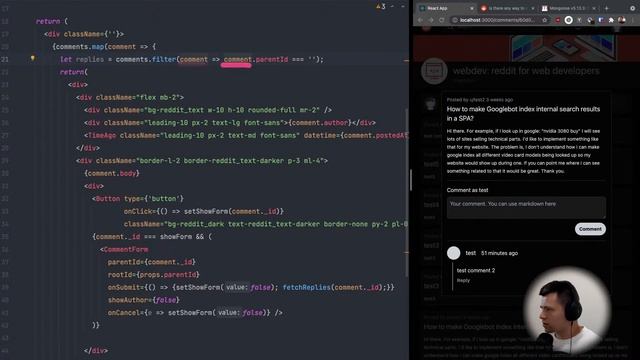Place cursor on 'let replies' line
The image size is (640, 360).
(x=192, y=60)
